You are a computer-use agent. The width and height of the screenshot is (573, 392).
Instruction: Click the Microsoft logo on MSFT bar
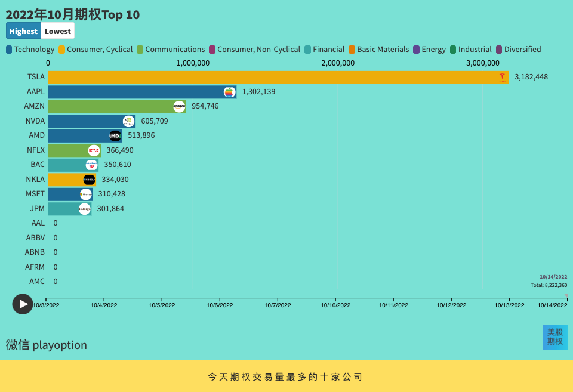[x=86, y=194]
